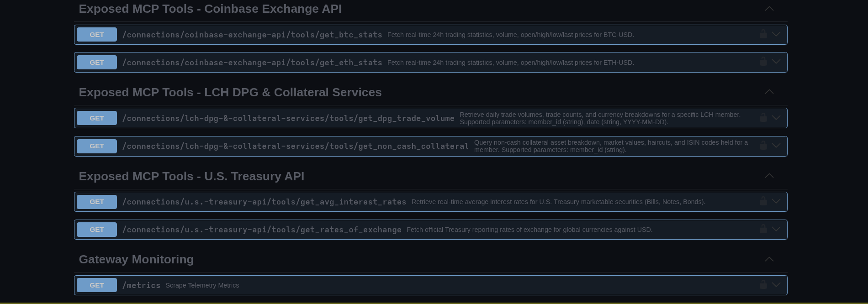Click heading Exposed MCP Tools - Coinbase Exchange API

(210, 9)
